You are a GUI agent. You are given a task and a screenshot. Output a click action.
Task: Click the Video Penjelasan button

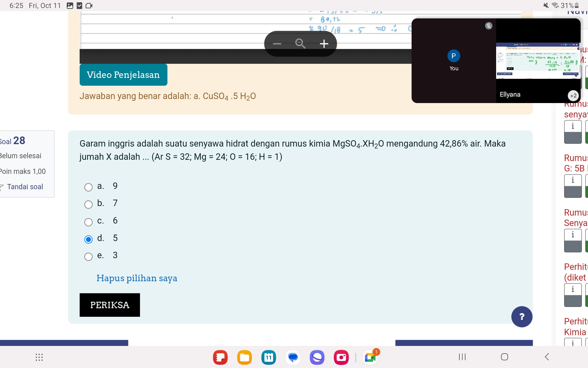pos(123,74)
